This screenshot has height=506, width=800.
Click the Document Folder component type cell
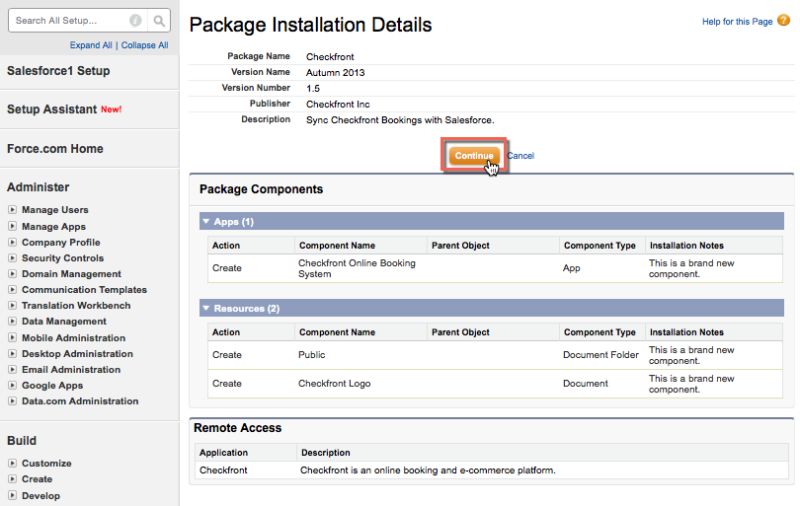click(x=601, y=355)
